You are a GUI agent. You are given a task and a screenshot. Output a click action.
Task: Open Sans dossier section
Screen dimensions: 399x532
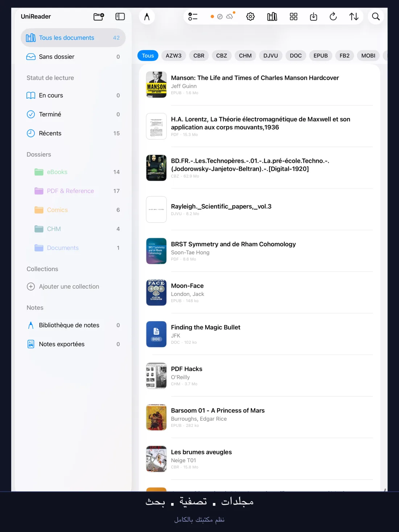73,57
